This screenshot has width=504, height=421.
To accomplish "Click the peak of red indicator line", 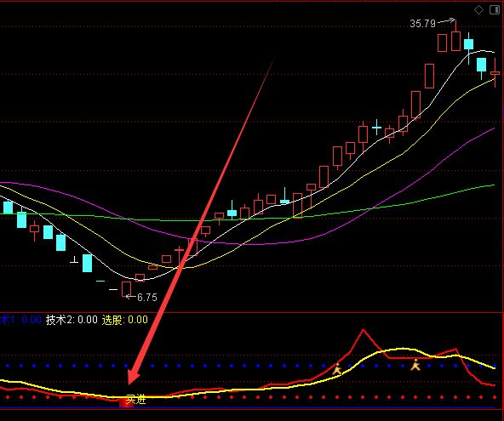I will pos(364,330).
